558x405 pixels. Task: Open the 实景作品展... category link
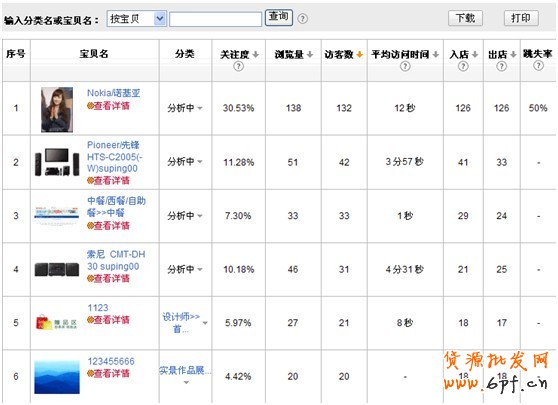click(x=185, y=370)
